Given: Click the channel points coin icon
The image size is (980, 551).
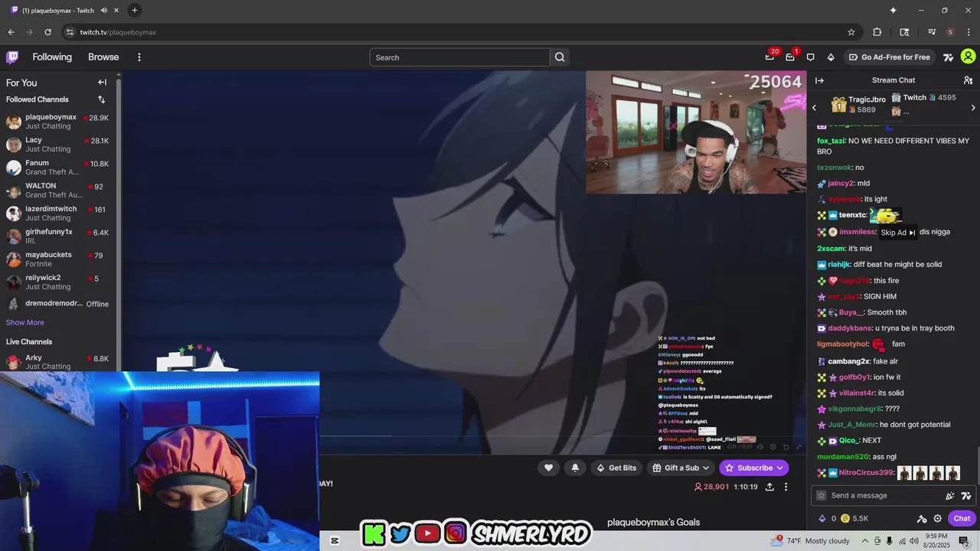Looking at the screenshot, I should point(845,518).
